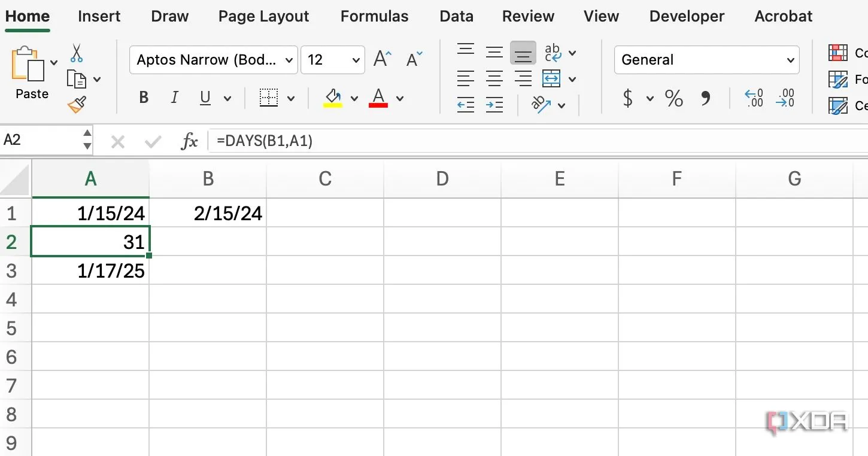The image size is (868, 456).
Task: Click the Merge and Center icon
Action: pos(551,78)
